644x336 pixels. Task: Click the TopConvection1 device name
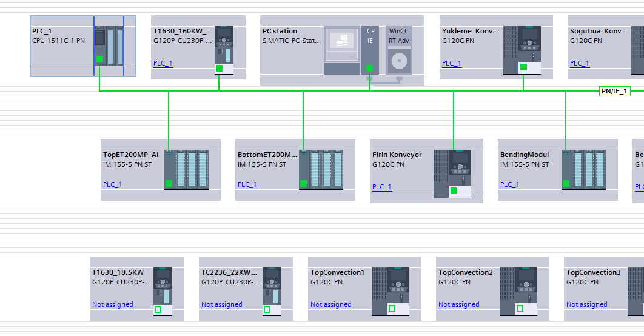pos(337,272)
